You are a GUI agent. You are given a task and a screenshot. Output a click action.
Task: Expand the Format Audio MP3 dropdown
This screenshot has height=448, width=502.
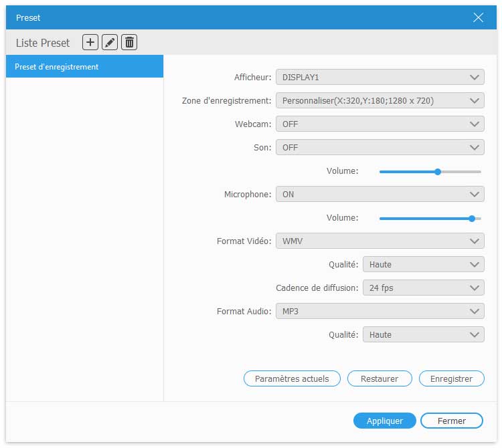[380, 312]
